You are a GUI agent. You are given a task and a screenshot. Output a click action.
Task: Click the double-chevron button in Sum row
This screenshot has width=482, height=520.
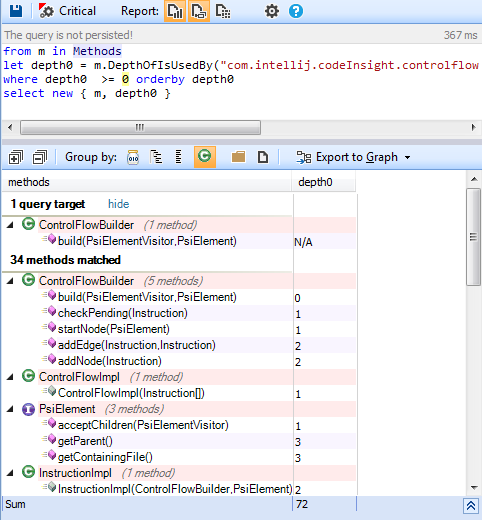[471, 506]
